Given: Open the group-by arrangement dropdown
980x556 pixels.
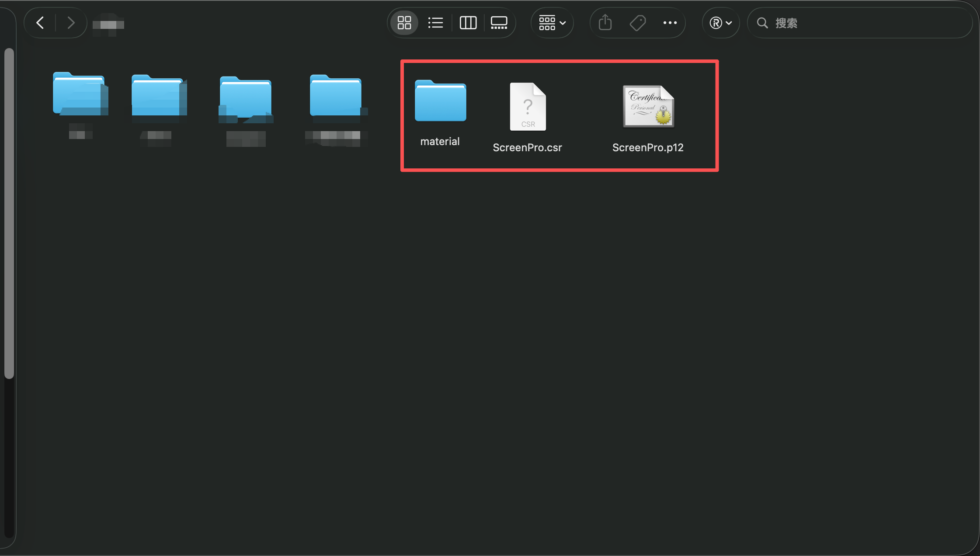Looking at the screenshot, I should [x=552, y=23].
